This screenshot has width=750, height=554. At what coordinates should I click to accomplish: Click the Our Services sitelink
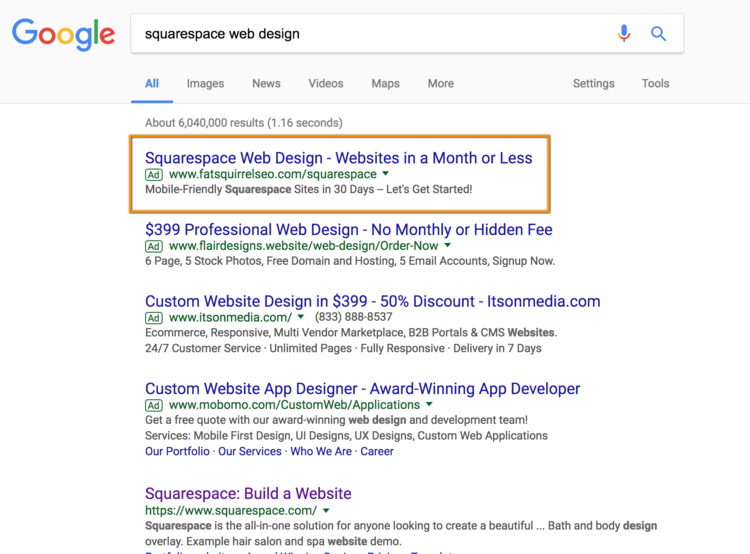pyautogui.click(x=250, y=452)
